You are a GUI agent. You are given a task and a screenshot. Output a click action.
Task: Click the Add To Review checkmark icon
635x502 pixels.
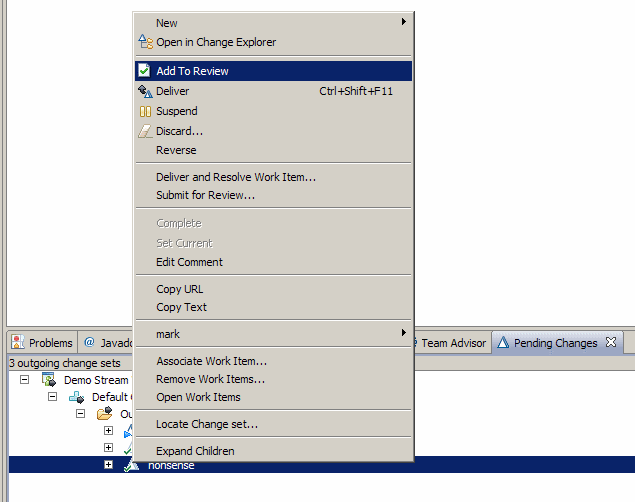(x=144, y=70)
